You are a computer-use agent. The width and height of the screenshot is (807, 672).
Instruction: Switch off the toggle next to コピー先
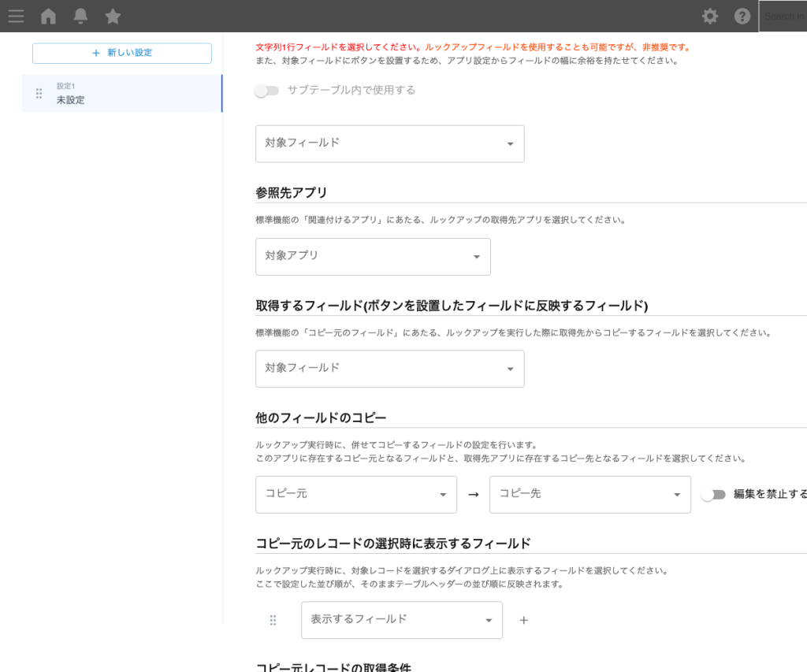[713, 495]
